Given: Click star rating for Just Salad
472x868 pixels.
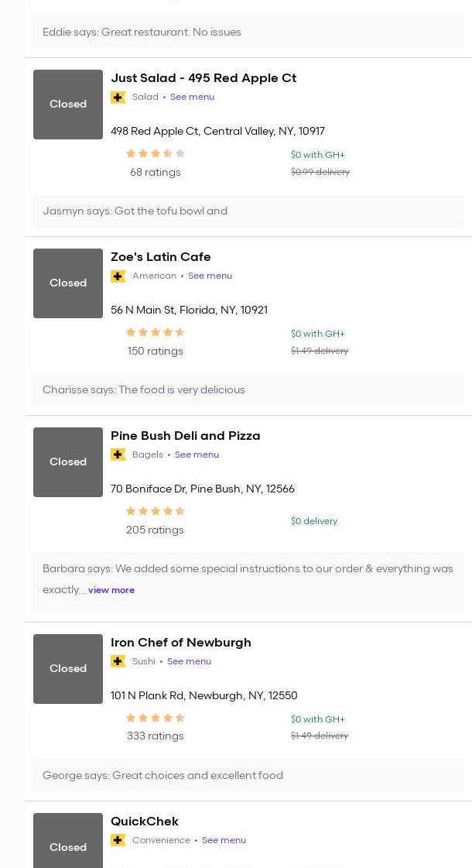Looking at the screenshot, I should click(x=155, y=154).
